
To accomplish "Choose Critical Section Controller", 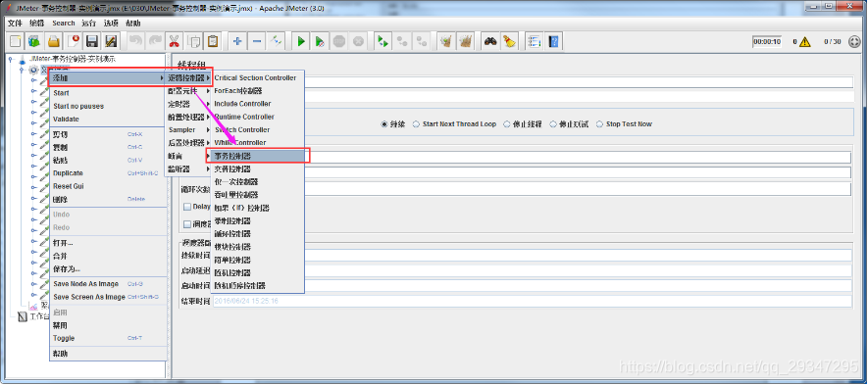I will [x=258, y=78].
